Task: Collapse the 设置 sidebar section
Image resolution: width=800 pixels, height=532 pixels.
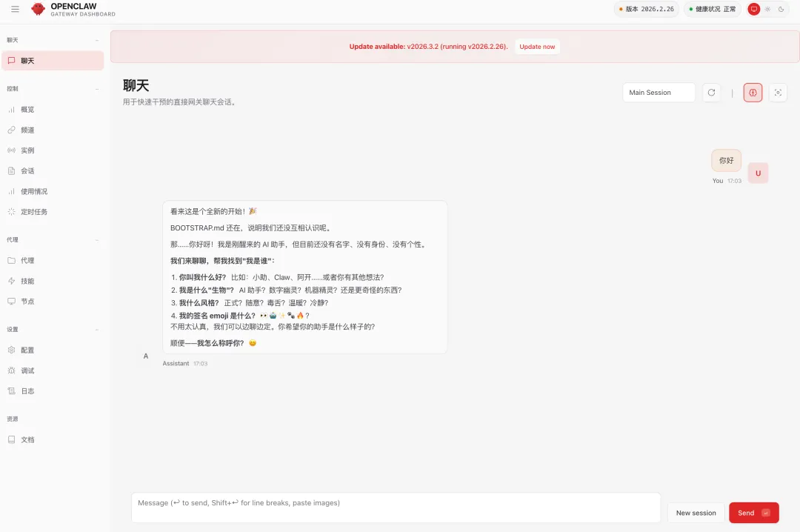Action: point(53,329)
